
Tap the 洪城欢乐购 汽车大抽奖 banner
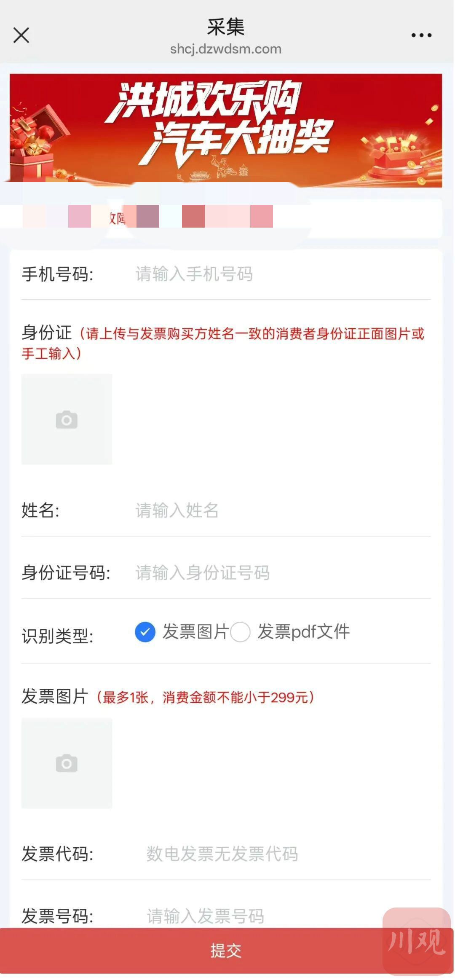(x=226, y=130)
